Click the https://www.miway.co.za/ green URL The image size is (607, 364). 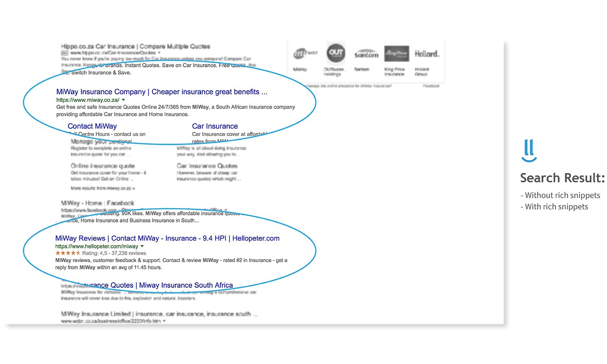tap(87, 100)
